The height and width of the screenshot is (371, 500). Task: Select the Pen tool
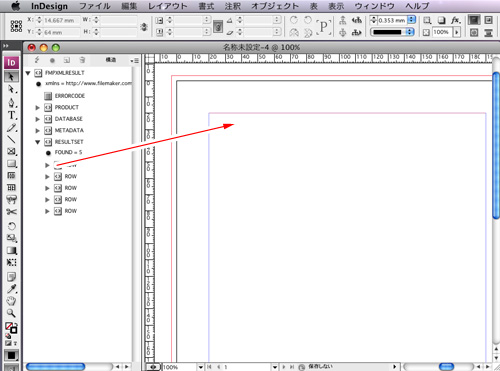(x=11, y=103)
